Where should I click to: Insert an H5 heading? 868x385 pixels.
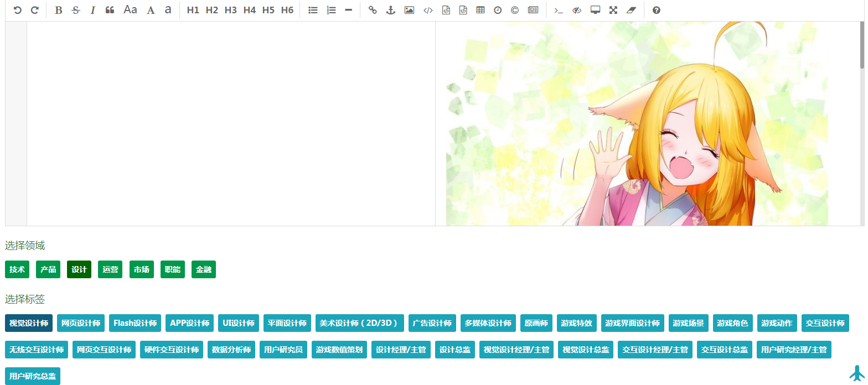[x=268, y=10]
